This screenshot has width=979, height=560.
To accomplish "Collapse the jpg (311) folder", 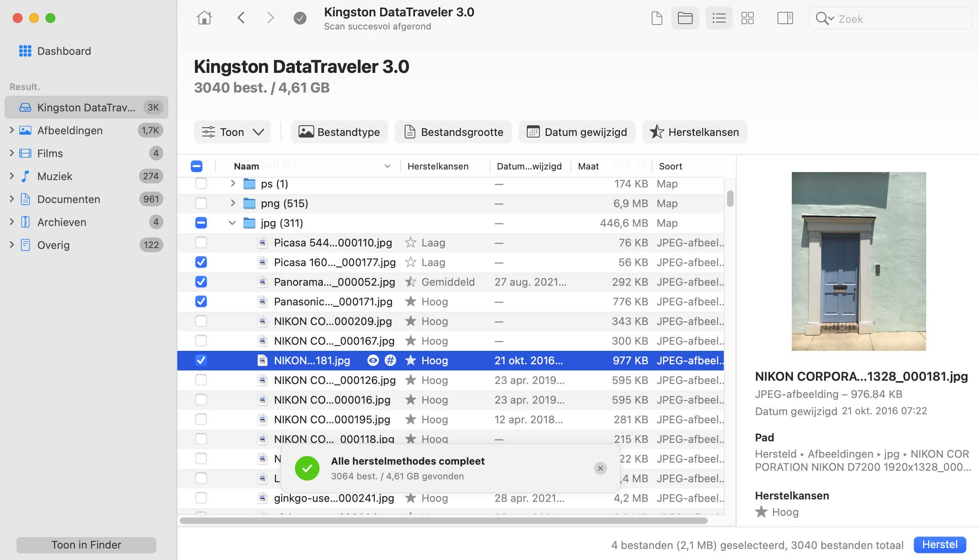I will pyautogui.click(x=232, y=223).
